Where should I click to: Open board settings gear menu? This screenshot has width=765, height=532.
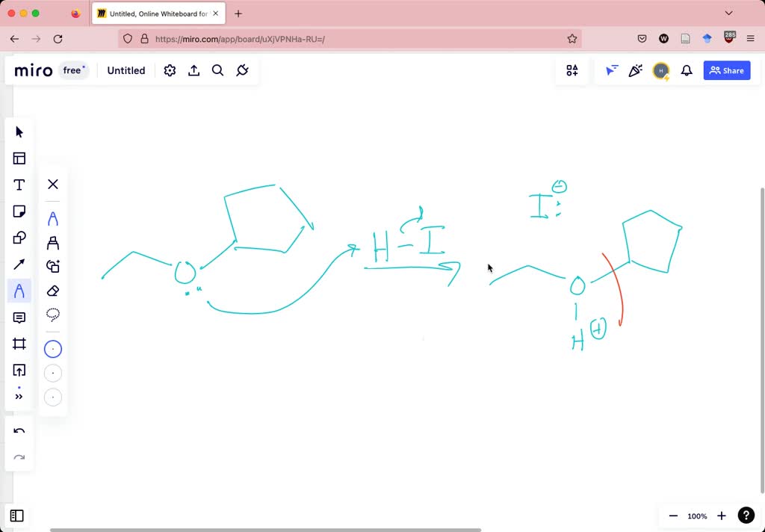click(170, 70)
